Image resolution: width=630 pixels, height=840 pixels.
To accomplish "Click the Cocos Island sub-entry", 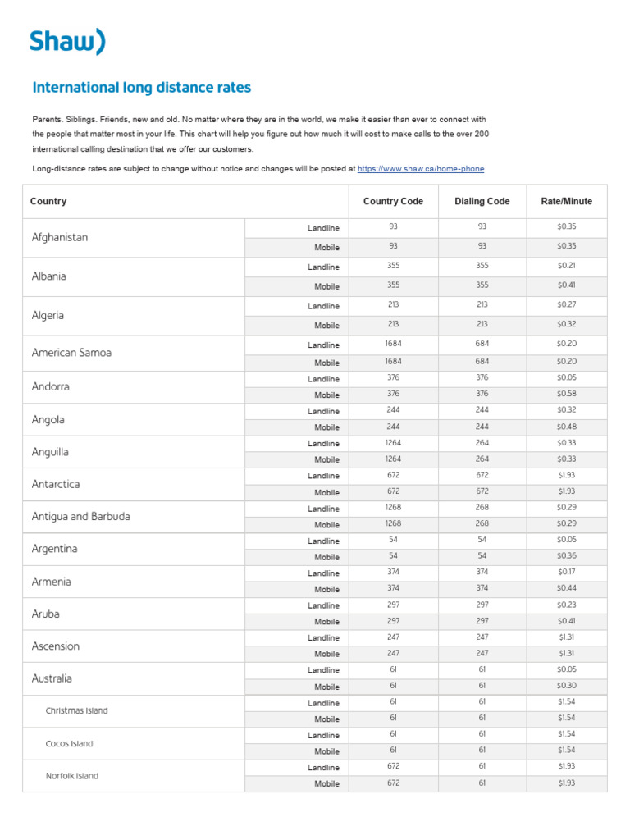I will coord(69,744).
